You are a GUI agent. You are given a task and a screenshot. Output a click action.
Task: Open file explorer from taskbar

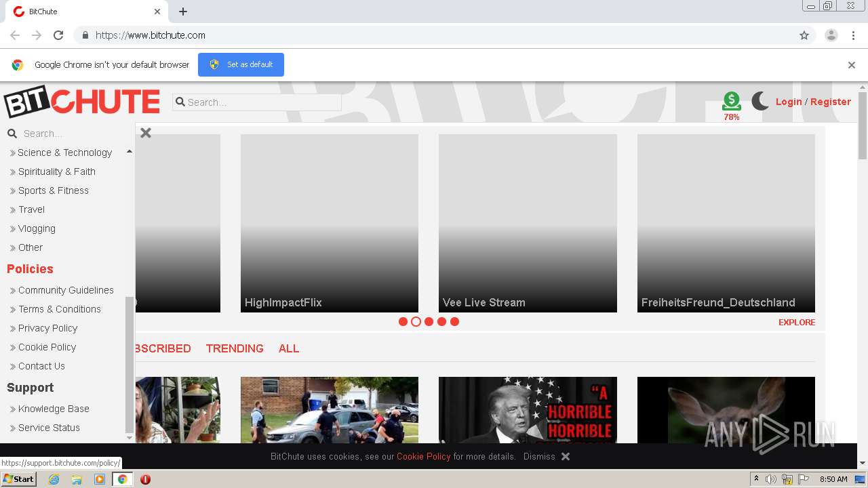pos(77,479)
